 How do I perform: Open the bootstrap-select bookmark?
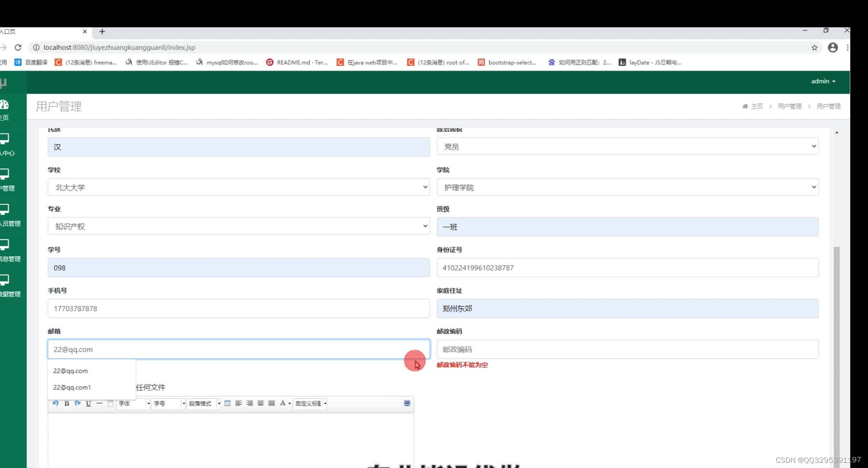click(507, 62)
